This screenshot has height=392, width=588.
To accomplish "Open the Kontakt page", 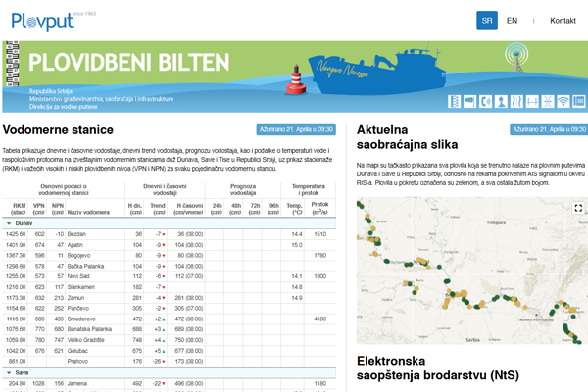I will coord(563,20).
